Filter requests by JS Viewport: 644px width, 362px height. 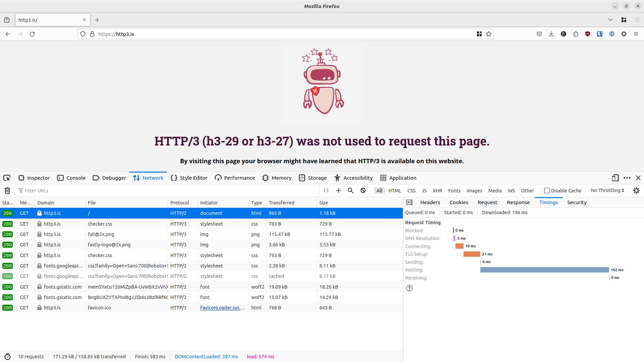(424, 190)
